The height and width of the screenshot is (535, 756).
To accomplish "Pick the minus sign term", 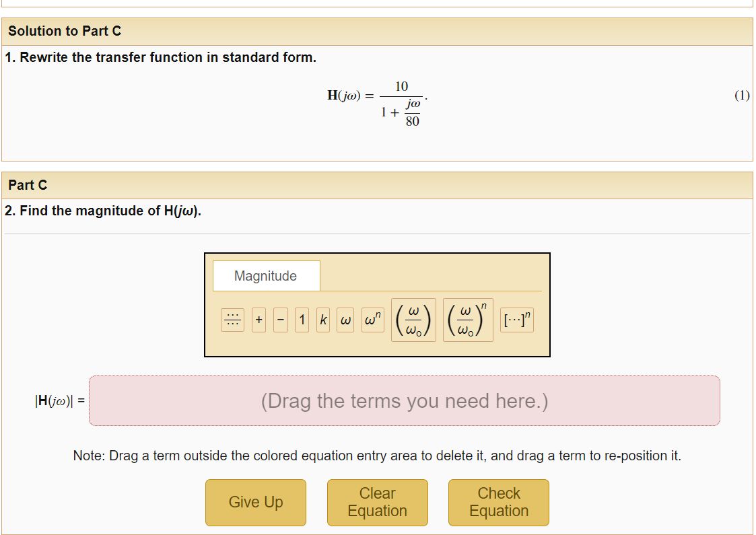I will click(279, 320).
